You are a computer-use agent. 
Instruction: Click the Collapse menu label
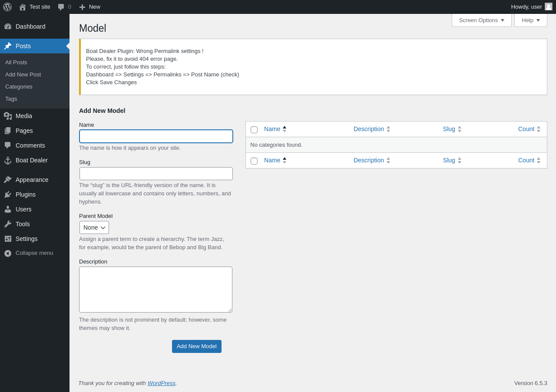click(34, 253)
